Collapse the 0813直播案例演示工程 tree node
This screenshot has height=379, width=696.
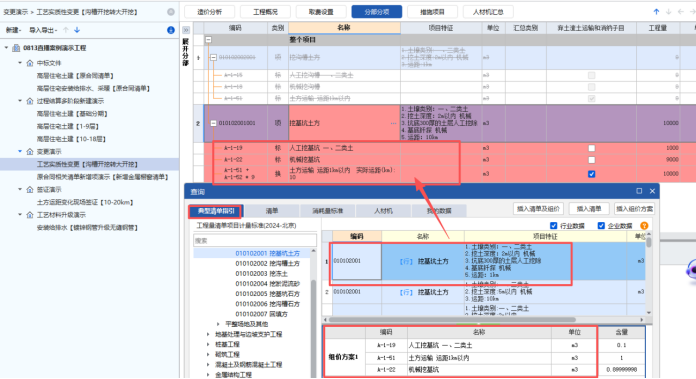click(6, 47)
